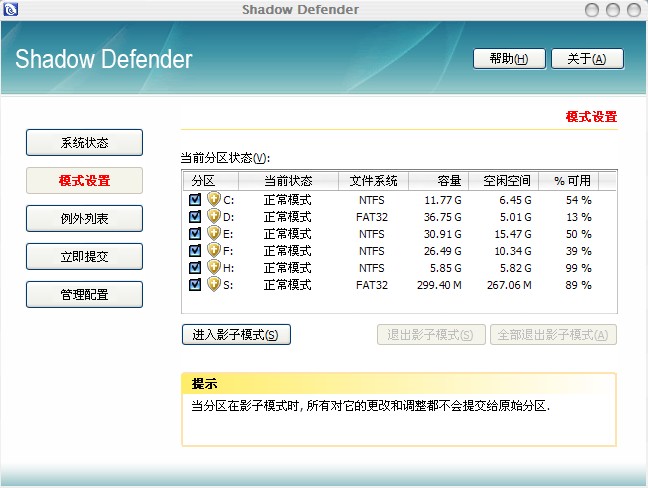The image size is (648, 488).
Task: Click the shield icon for drive H:
Action: [214, 267]
